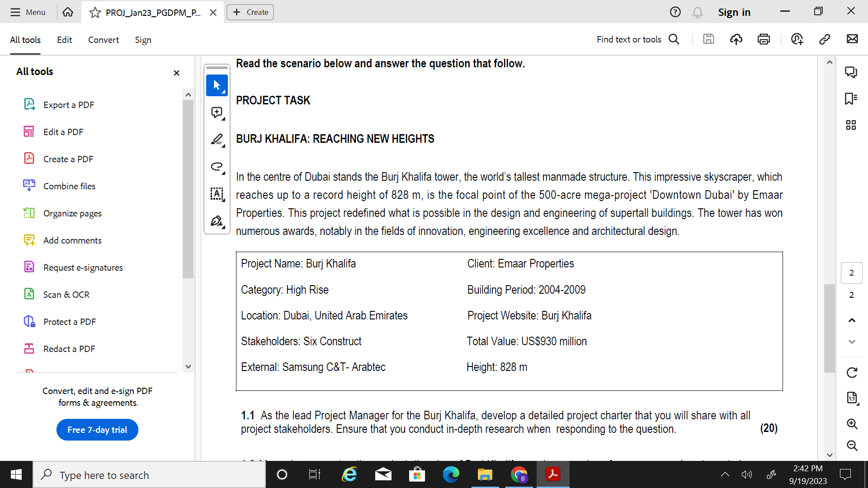Select the arrow selection tool
This screenshot has width=868, height=488.
(217, 85)
